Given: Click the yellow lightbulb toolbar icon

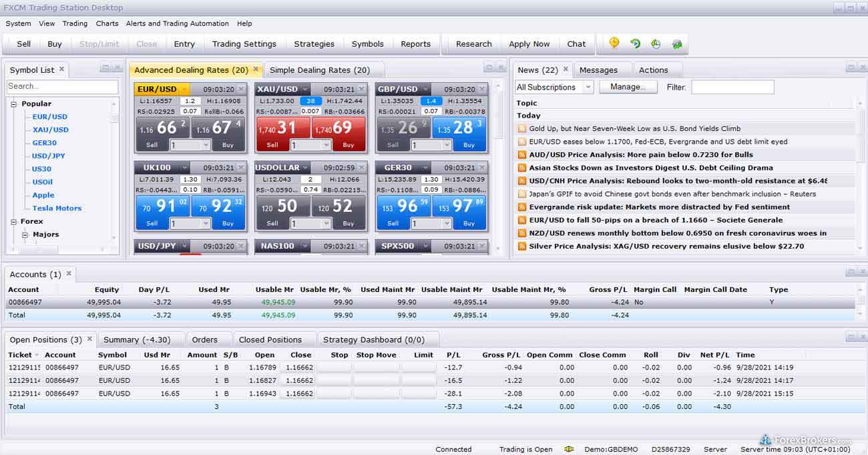Looking at the screenshot, I should (x=614, y=43).
